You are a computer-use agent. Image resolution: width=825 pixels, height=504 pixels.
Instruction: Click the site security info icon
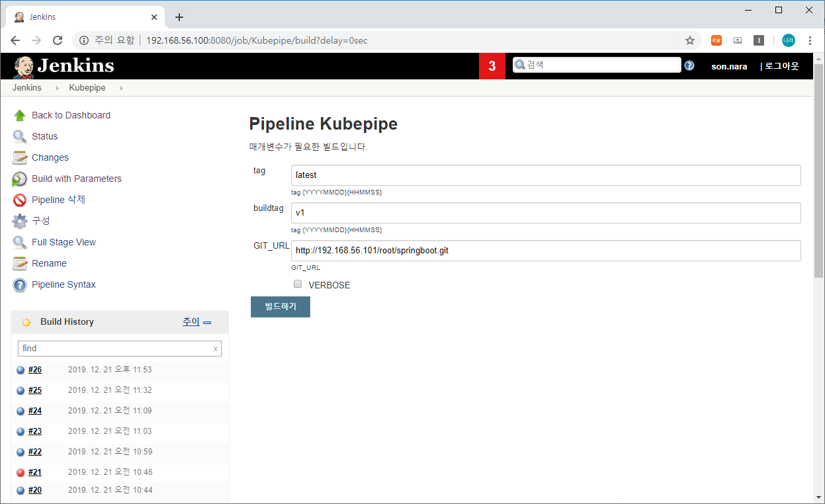coord(84,40)
